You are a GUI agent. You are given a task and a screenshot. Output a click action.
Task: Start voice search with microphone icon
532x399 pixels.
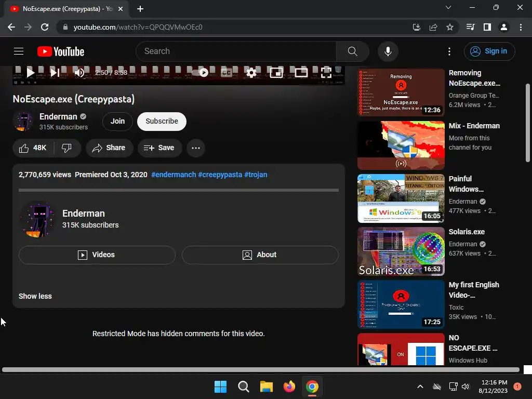[388, 51]
